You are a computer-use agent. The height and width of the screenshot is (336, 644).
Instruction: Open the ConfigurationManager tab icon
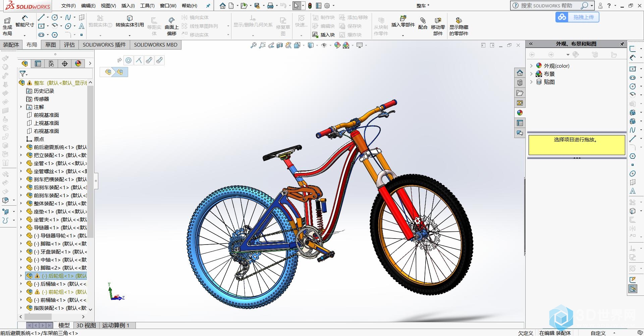pos(51,64)
